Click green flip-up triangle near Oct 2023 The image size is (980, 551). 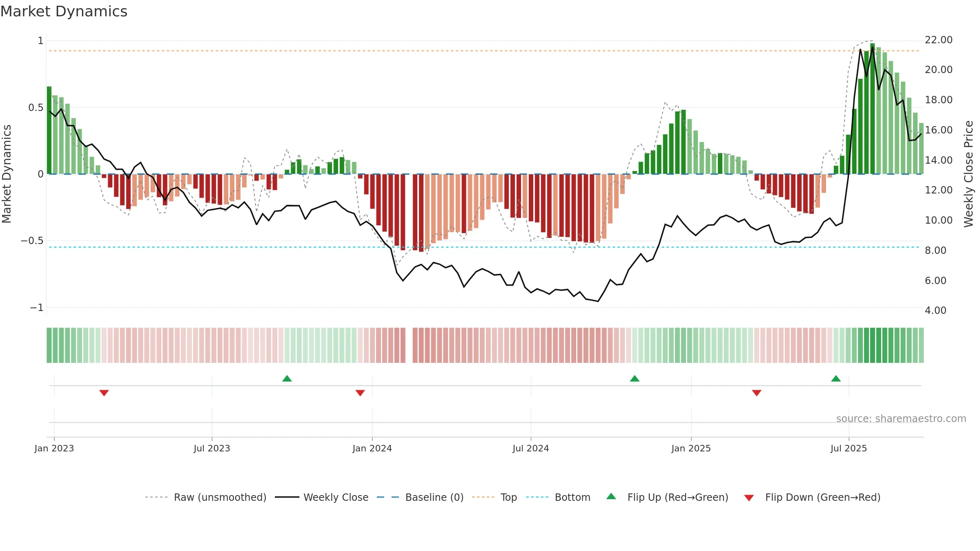click(287, 378)
